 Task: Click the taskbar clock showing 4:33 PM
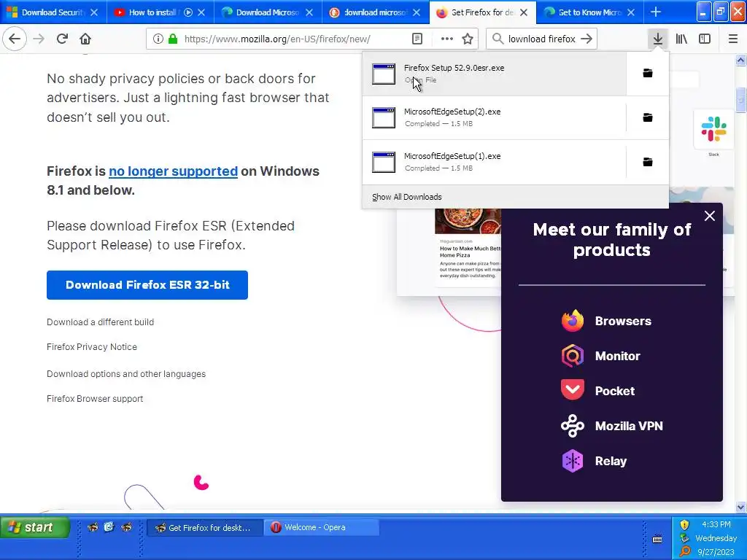(716, 524)
